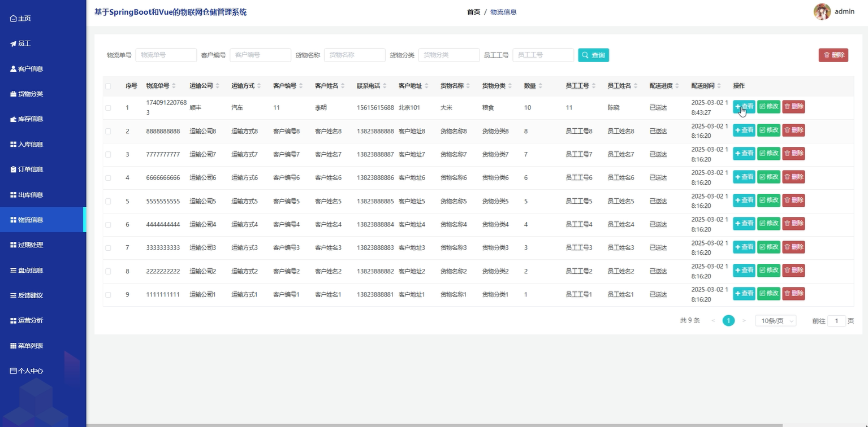Click the next page arrow
The image size is (868, 427).
[744, 321]
